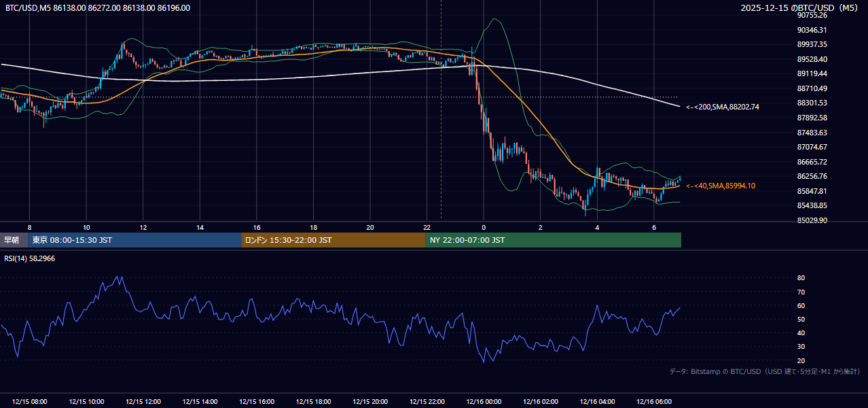Click the bottom time label 12/16 06:00
Screen dimensions: 868x408
[x=654, y=402]
